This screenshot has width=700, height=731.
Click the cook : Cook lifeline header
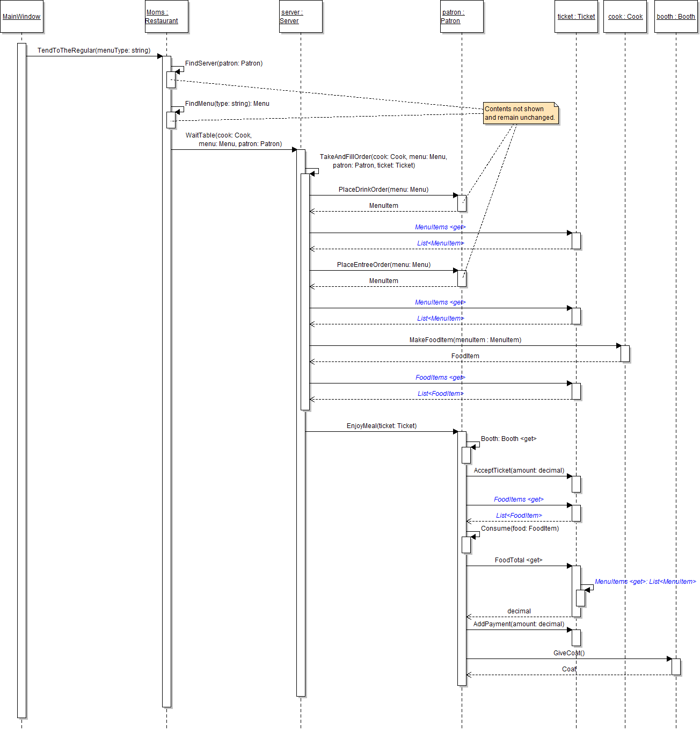tap(625, 17)
